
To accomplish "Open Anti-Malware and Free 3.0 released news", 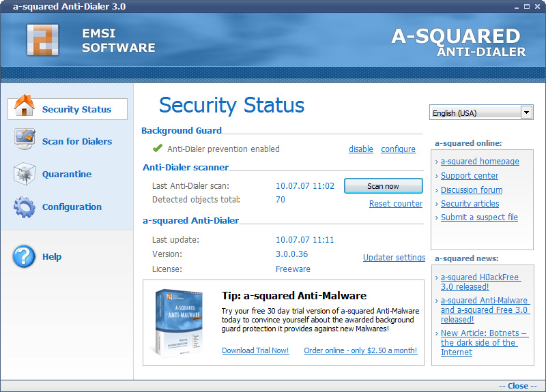I will point(485,310).
